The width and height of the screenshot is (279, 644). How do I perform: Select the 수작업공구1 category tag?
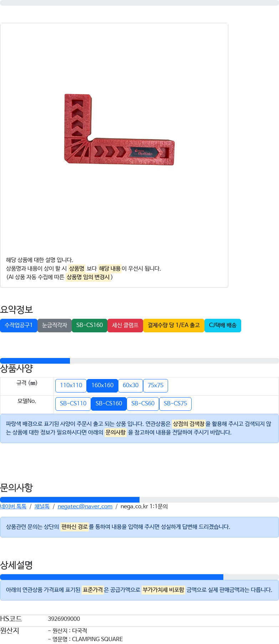[19, 325]
